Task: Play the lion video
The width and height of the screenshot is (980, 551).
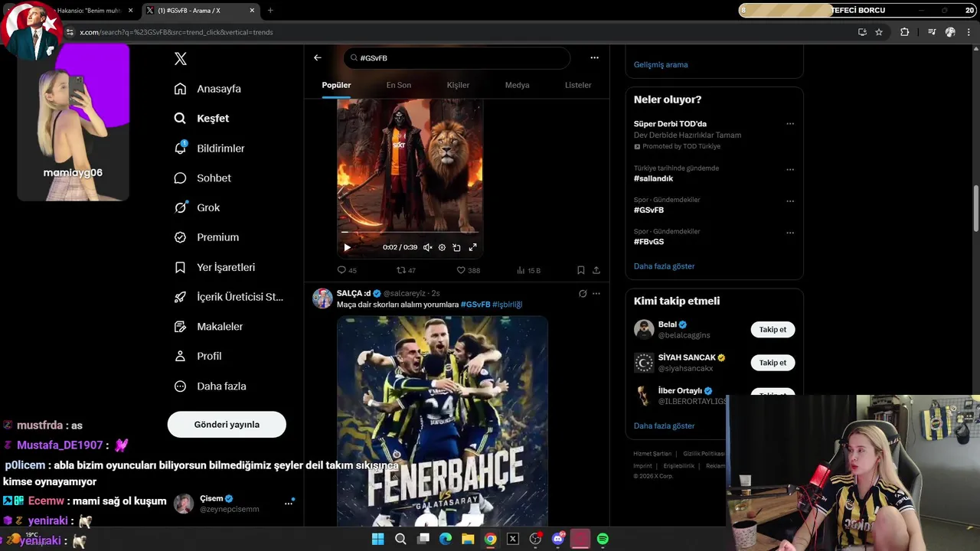Action: coord(347,247)
